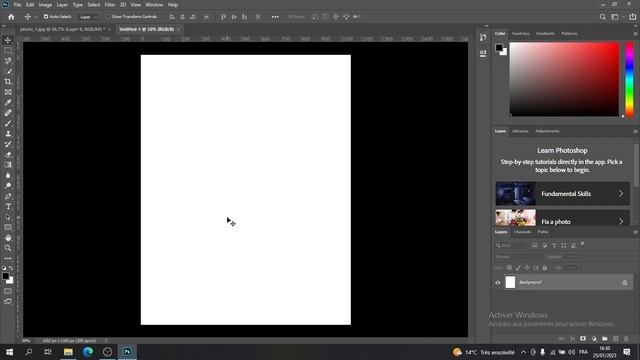Switch to the Swatches tab
640x360 pixels.
pyautogui.click(x=521, y=33)
